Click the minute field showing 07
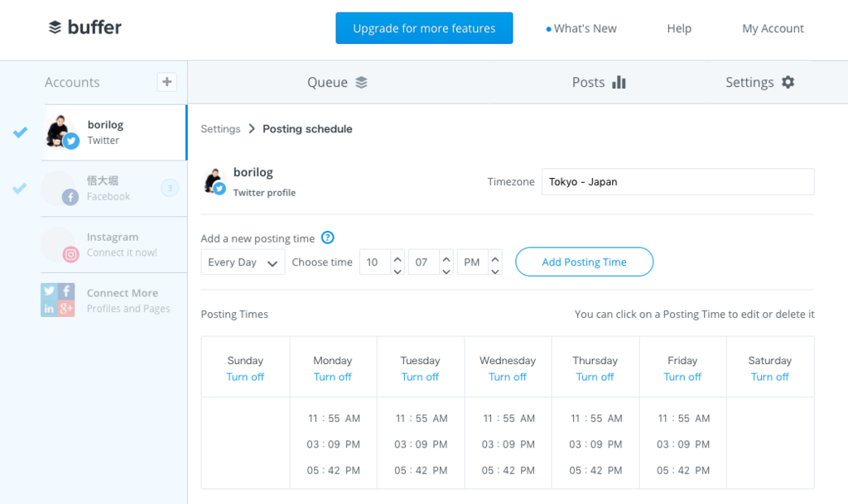This screenshot has height=504, width=848. point(423,262)
